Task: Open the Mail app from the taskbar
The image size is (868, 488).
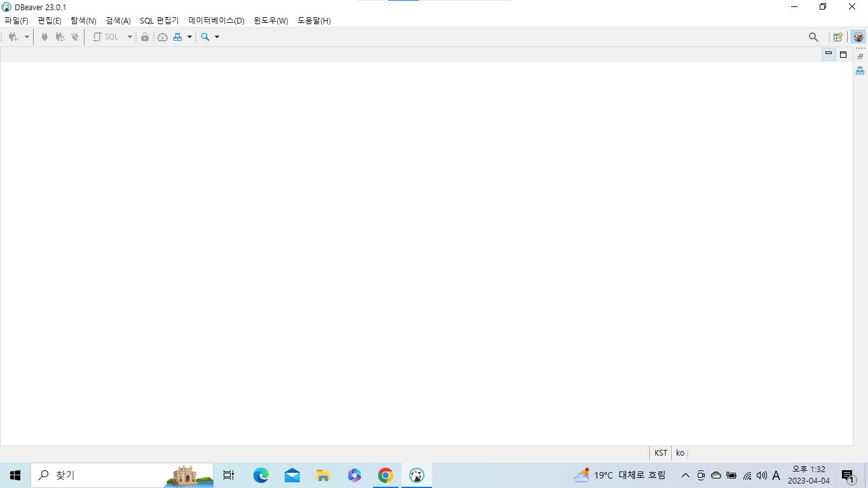Action: tap(292, 475)
